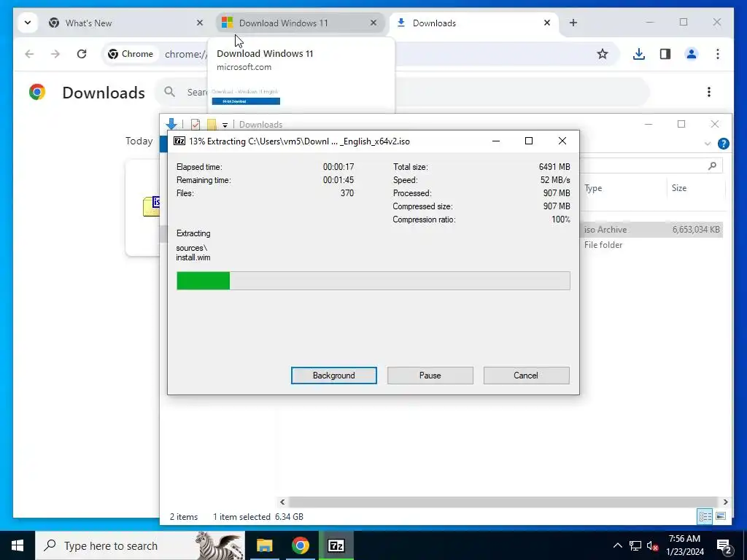Open the tab search dropdown
This screenshot has width=747, height=560.
coord(28,23)
